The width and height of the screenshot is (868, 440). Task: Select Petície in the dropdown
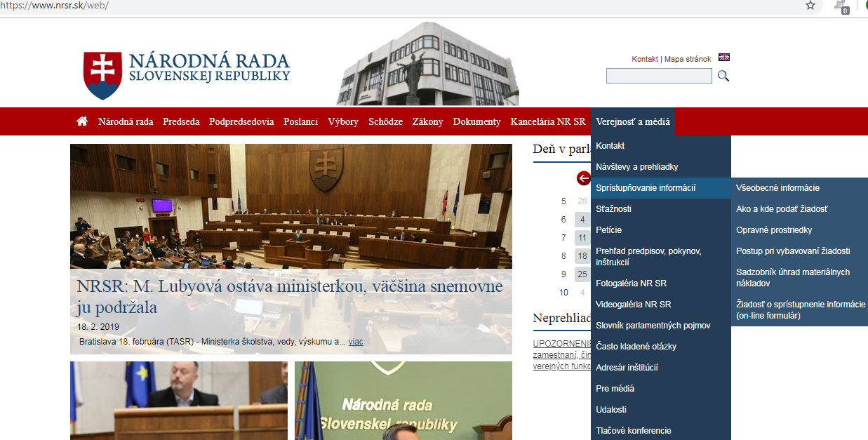661,230
